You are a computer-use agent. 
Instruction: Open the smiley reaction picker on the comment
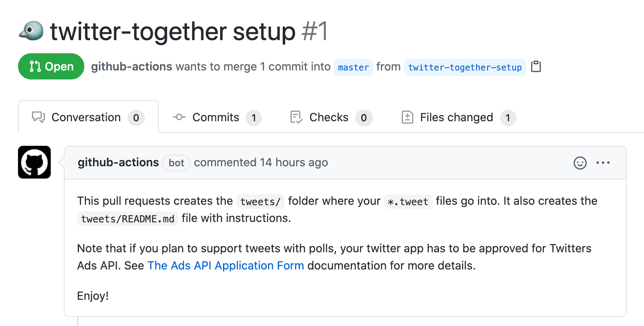[580, 163]
